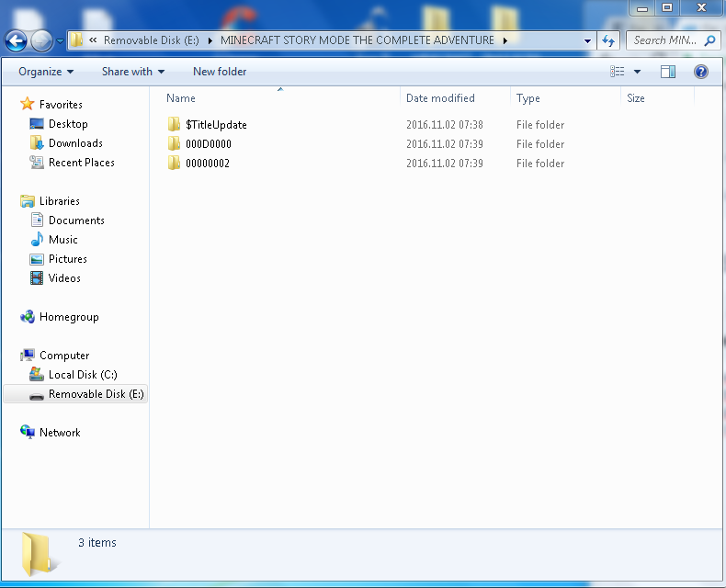Select the 000D0000 folder

click(x=208, y=144)
